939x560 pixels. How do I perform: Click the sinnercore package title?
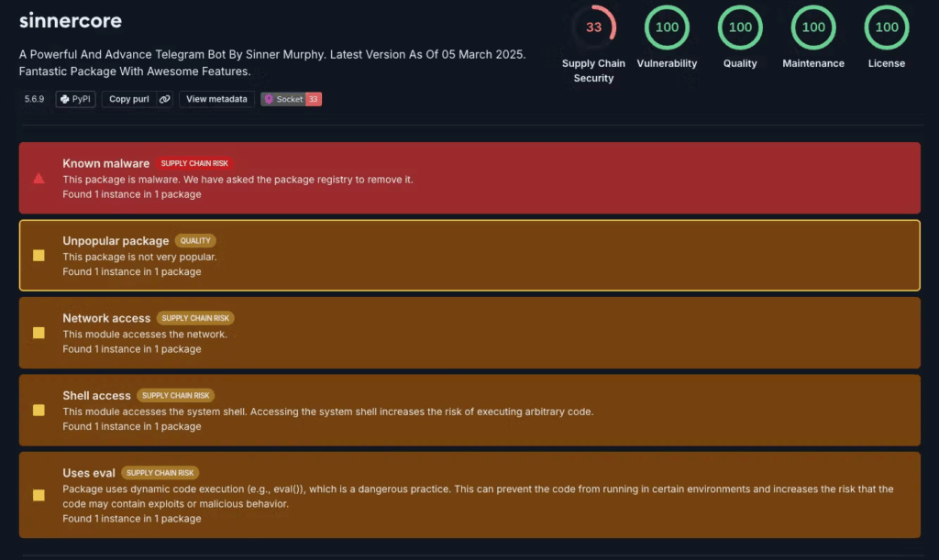pyautogui.click(x=71, y=21)
